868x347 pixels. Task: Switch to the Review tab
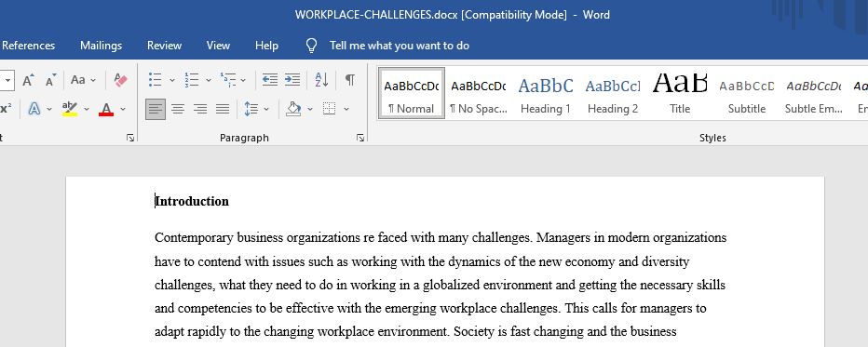point(165,46)
